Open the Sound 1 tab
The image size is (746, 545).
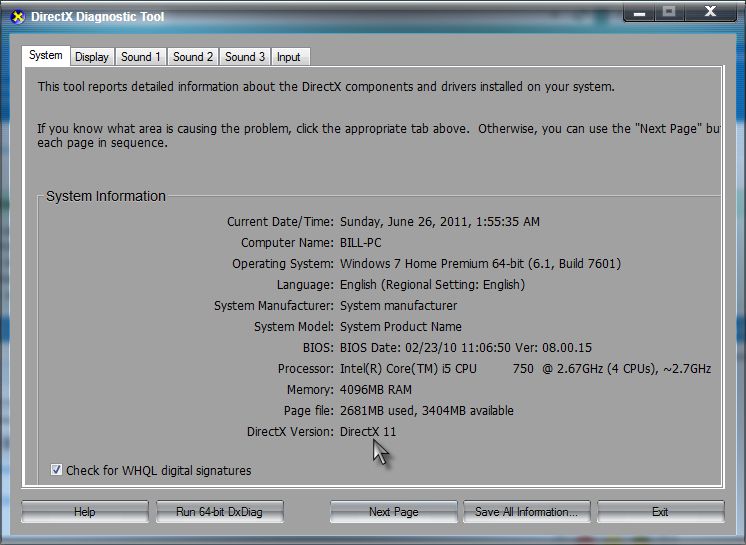click(x=140, y=57)
